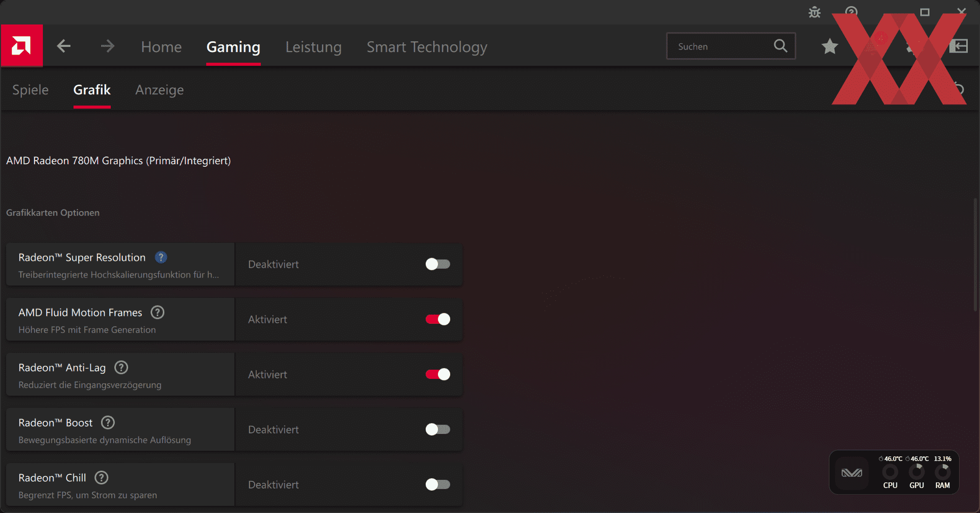The width and height of the screenshot is (980, 513).
Task: Click the RAM gauge in overlay
Action: pos(943,472)
